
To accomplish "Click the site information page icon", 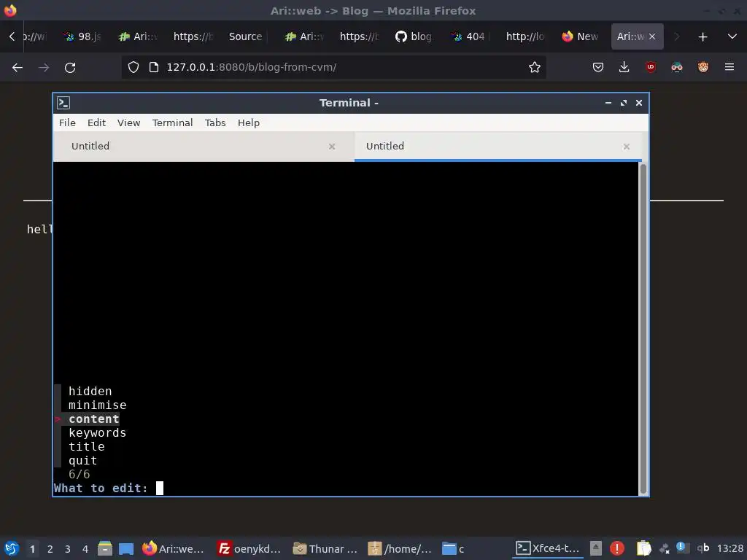I will click(x=153, y=68).
